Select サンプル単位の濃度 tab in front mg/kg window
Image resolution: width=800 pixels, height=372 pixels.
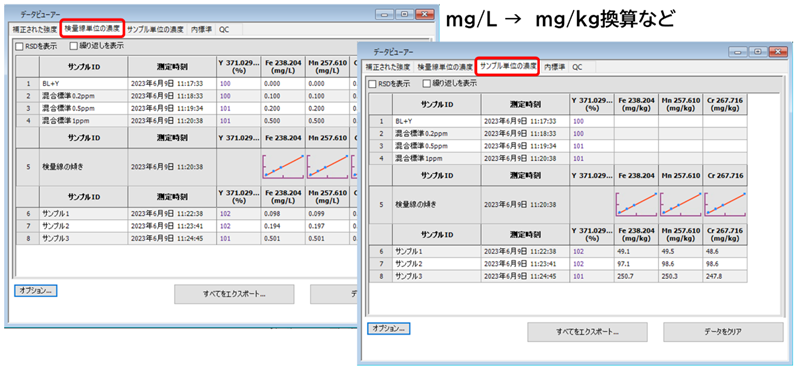[508, 67]
